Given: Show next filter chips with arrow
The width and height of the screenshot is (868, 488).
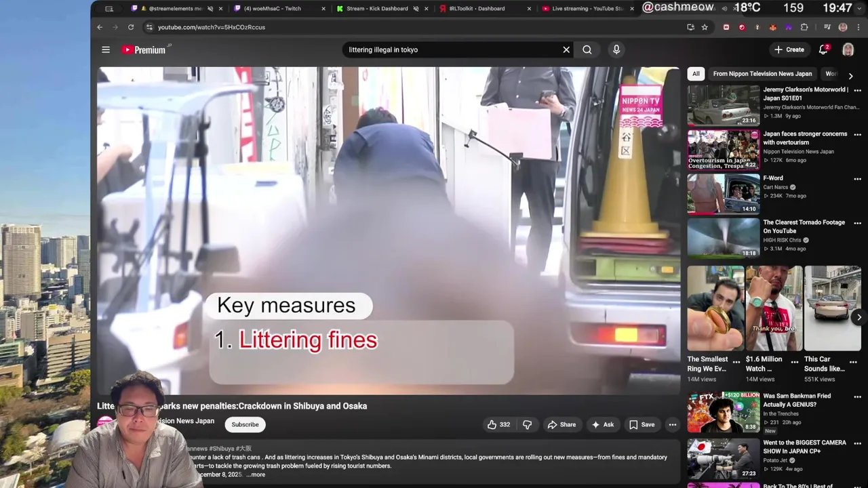Looking at the screenshot, I should 850,76.
